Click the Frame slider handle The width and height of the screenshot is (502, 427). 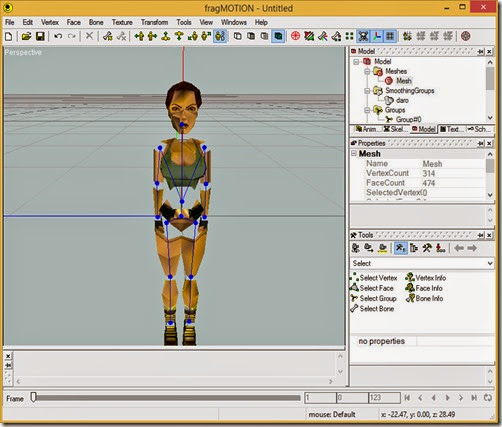33,397
